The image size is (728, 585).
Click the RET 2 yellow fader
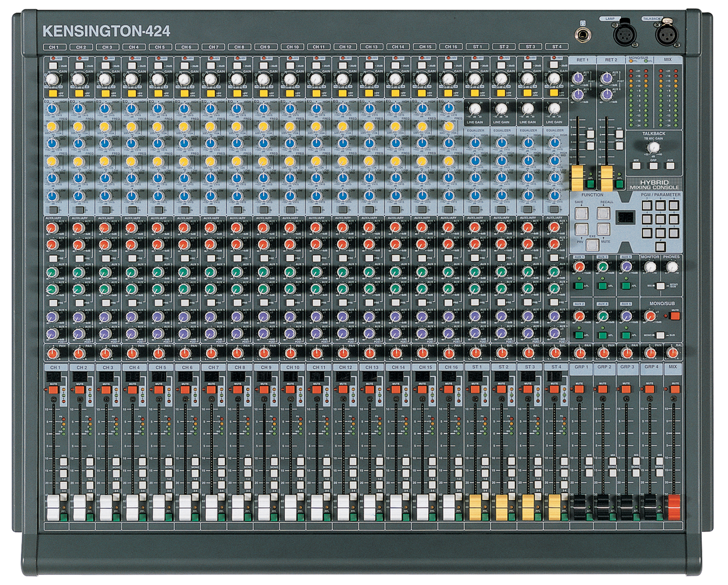coord(607,178)
